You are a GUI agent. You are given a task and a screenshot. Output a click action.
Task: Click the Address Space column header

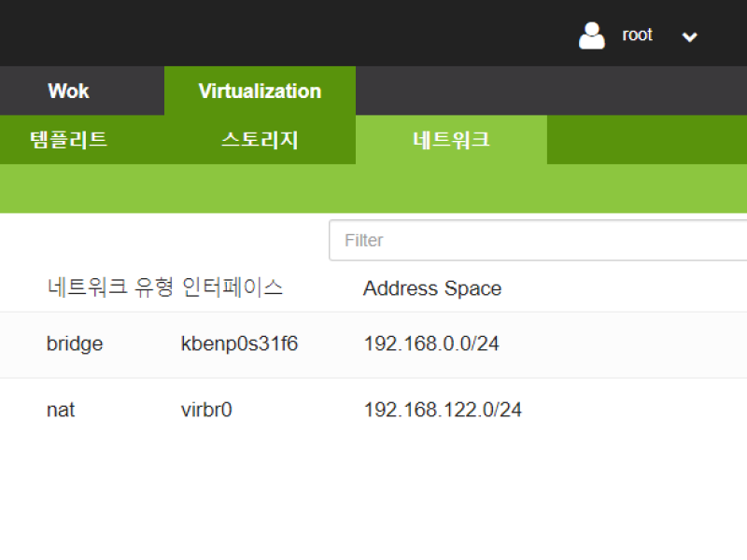point(432,288)
